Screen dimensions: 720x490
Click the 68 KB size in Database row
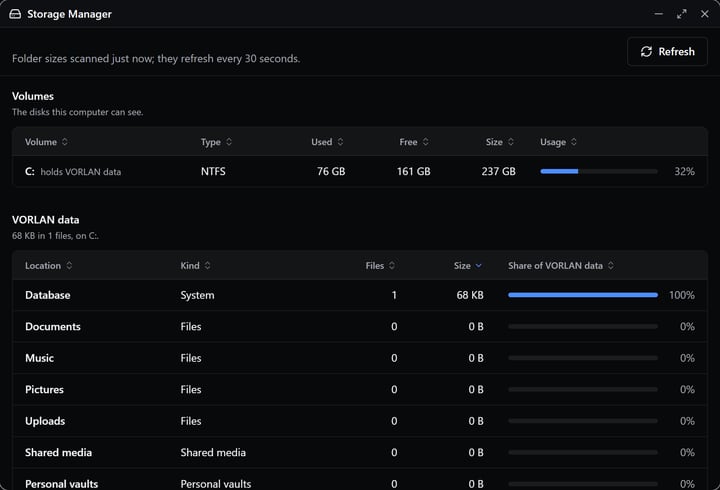[x=470, y=295]
